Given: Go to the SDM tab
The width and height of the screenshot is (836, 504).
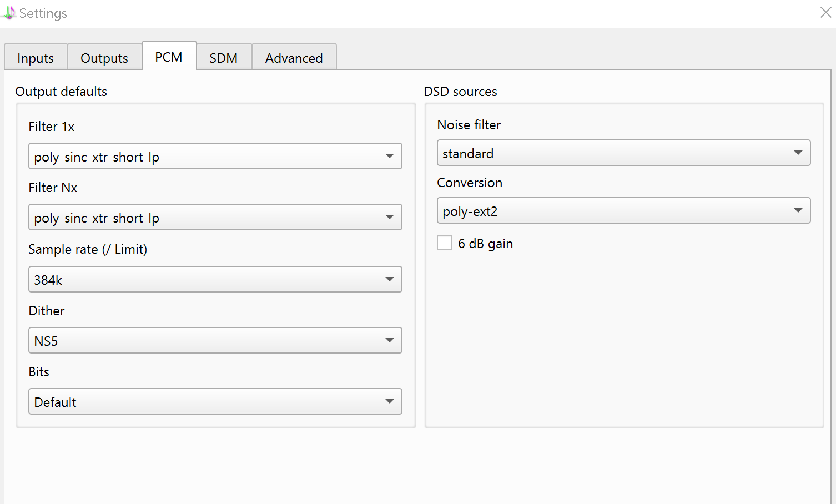Looking at the screenshot, I should point(224,58).
